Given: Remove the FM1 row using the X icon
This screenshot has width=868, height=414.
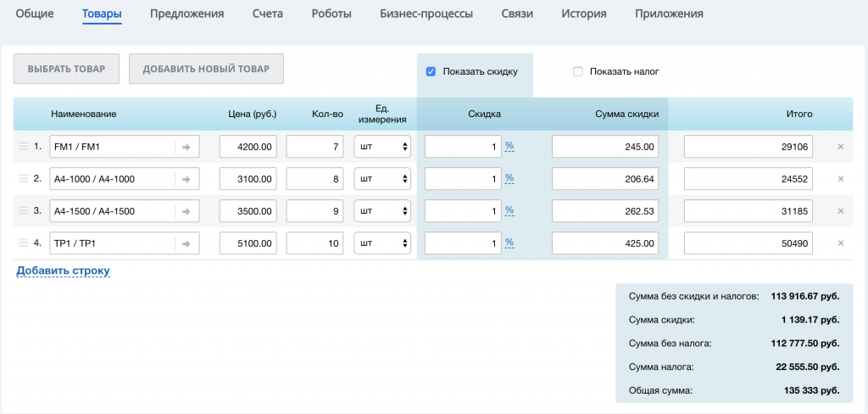Looking at the screenshot, I should (x=840, y=147).
